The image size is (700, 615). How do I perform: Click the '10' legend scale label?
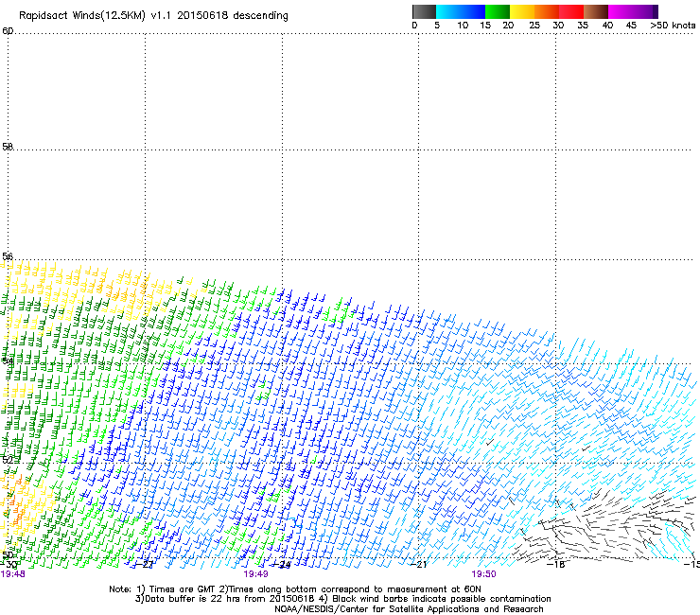coord(463,26)
